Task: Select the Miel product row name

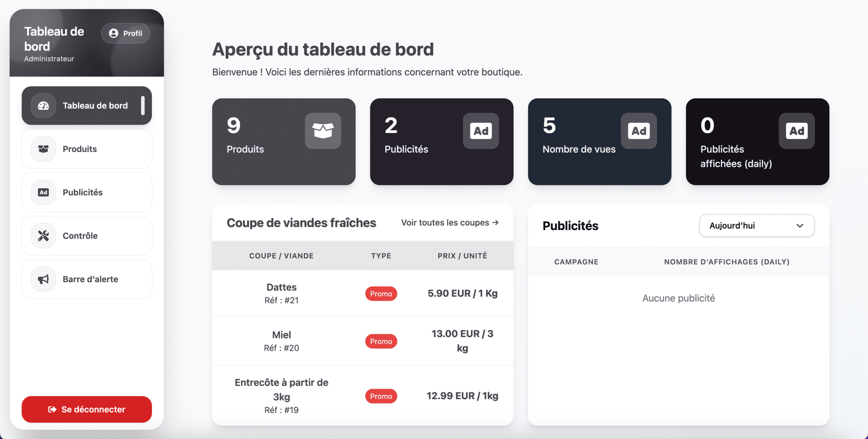Action: coord(281,335)
